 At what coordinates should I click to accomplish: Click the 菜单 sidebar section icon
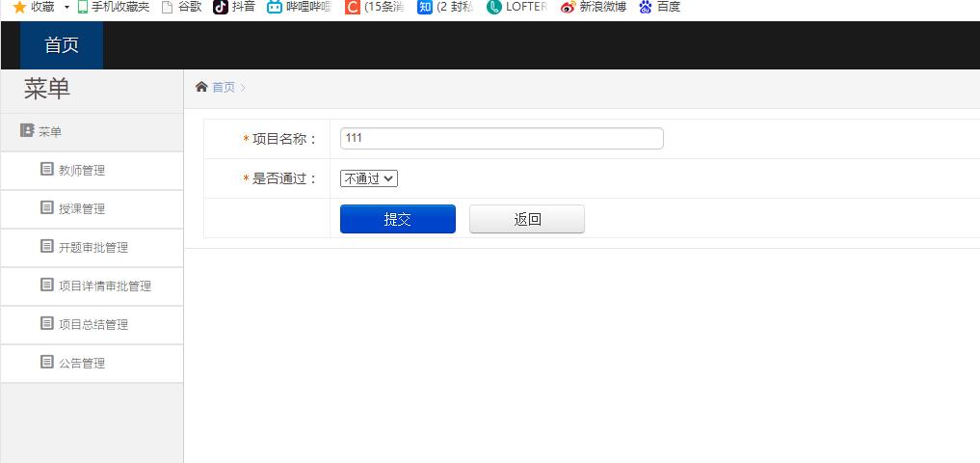coord(27,131)
